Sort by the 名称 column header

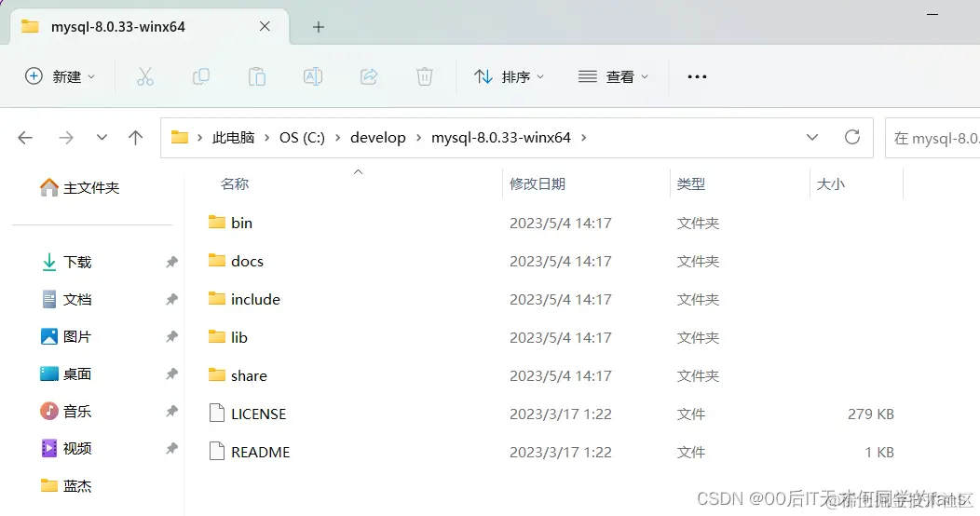click(x=235, y=183)
